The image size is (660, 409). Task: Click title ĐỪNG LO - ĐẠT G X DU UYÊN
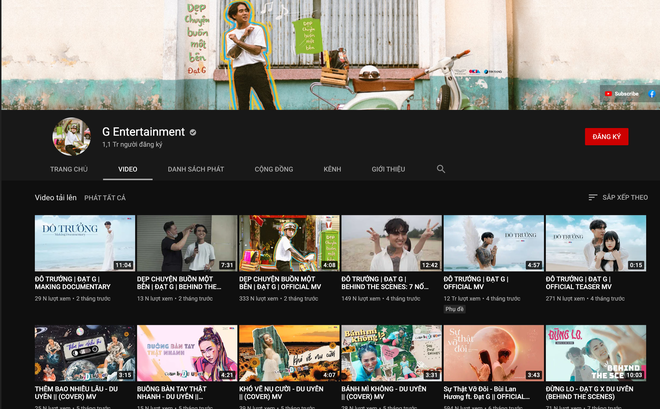[x=589, y=393]
